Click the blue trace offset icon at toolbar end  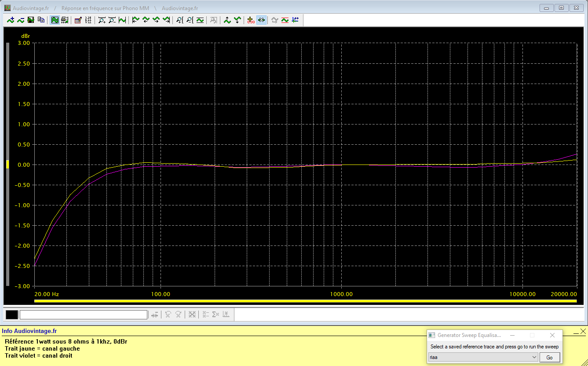click(x=295, y=20)
